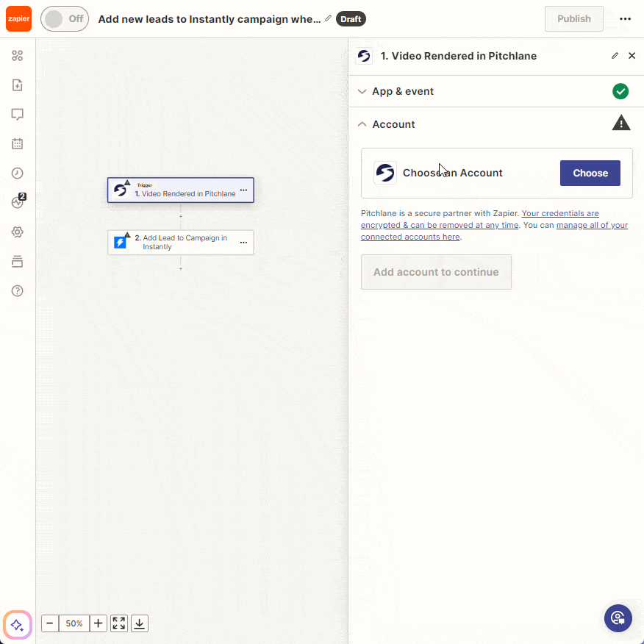This screenshot has height=644, width=644.
Task: Select the Video Rendered in Pitchlane step
Action: click(181, 190)
